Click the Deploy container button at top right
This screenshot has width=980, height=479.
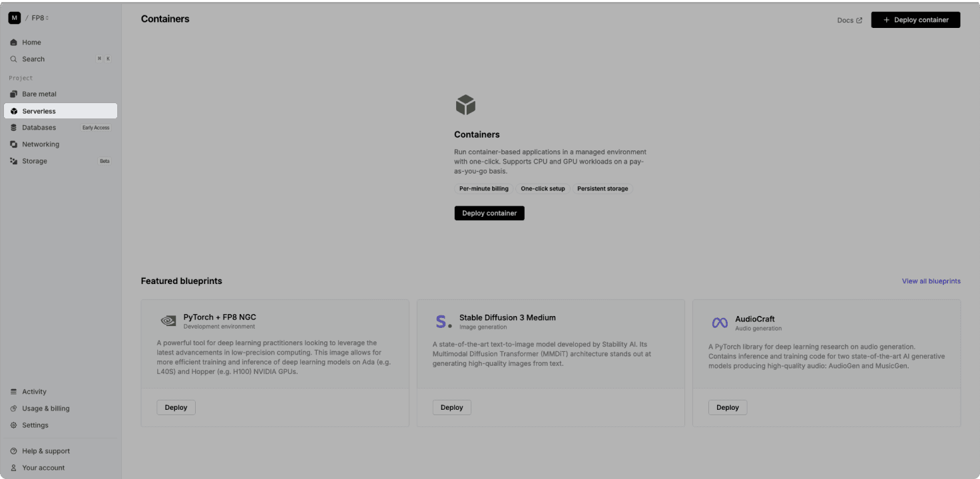tap(915, 19)
